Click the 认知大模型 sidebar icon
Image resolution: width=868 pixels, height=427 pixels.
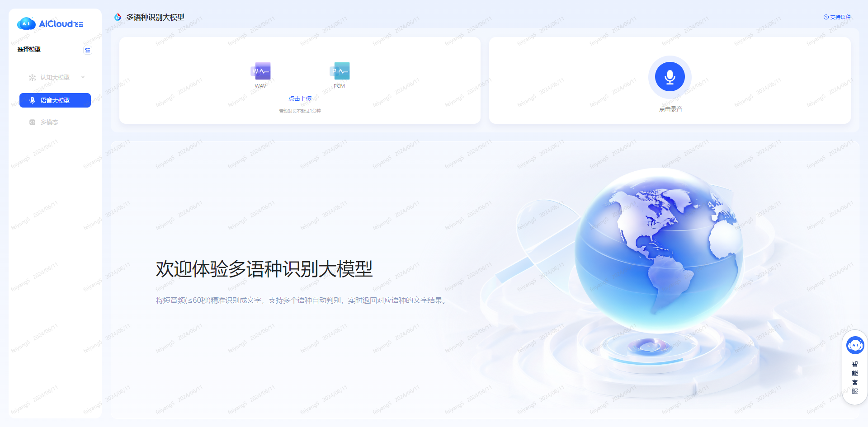[x=32, y=78]
